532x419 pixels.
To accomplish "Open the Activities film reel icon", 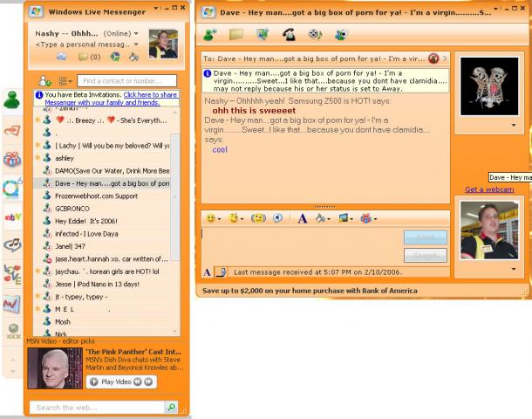I will (315, 34).
